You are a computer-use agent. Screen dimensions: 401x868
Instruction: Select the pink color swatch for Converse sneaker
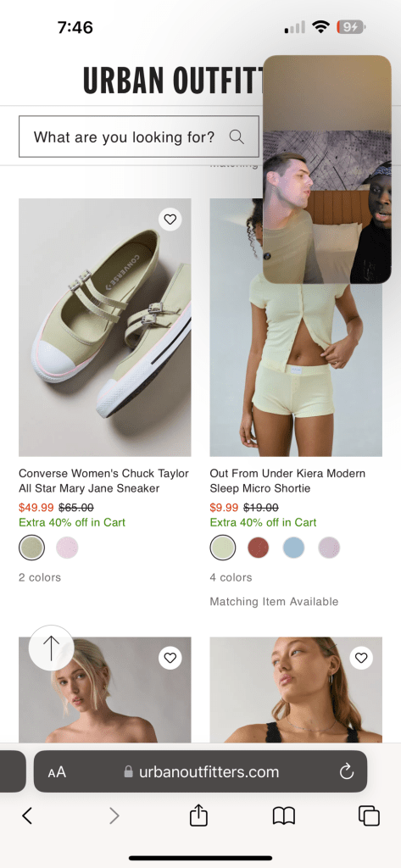pyautogui.click(x=67, y=548)
